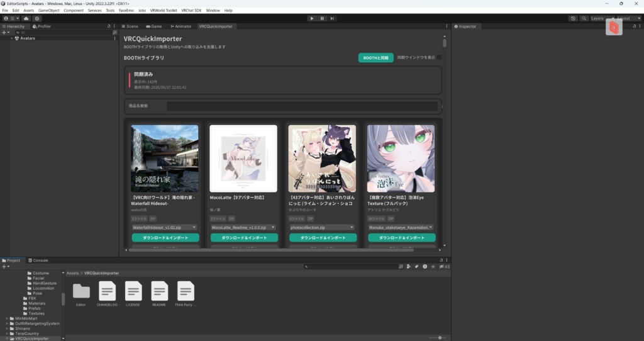Select the Editor folder in the Project panel
644x341 pixels.
click(x=81, y=294)
